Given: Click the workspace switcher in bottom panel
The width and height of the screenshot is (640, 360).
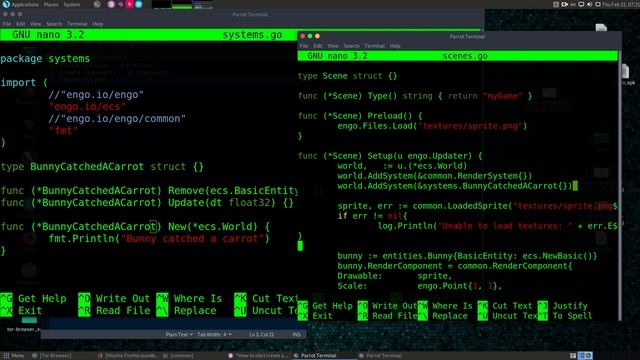Looking at the screenshot, I should coord(586,356).
